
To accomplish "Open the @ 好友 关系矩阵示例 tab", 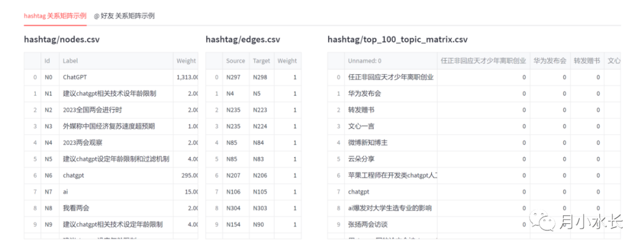I will tap(124, 16).
